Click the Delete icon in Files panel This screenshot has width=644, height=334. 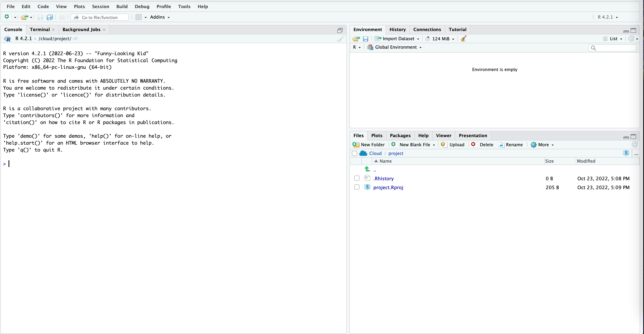[x=473, y=144]
